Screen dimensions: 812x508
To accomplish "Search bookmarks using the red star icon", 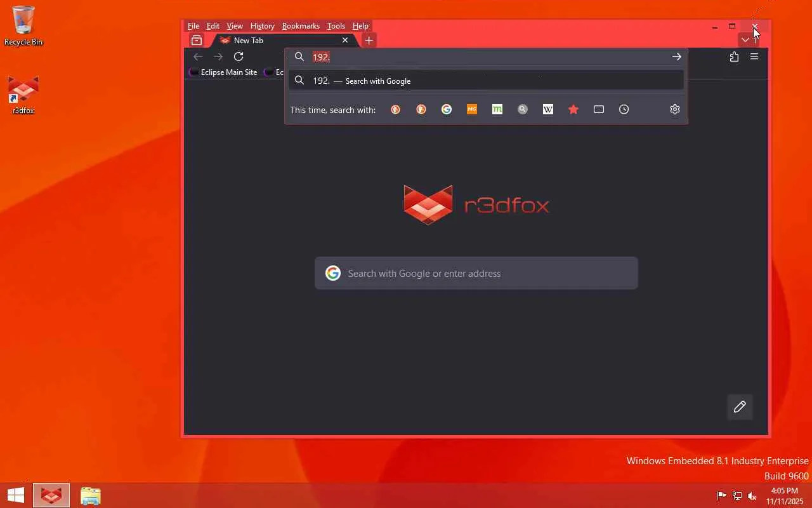I will 573,109.
